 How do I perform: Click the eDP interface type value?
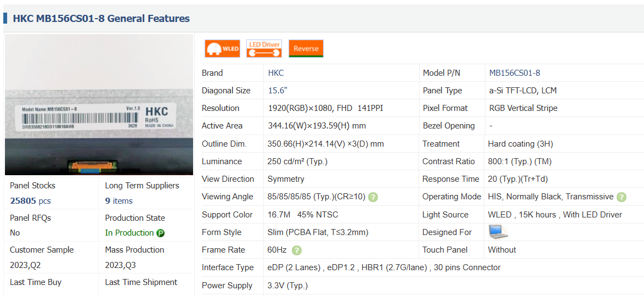[383, 267]
